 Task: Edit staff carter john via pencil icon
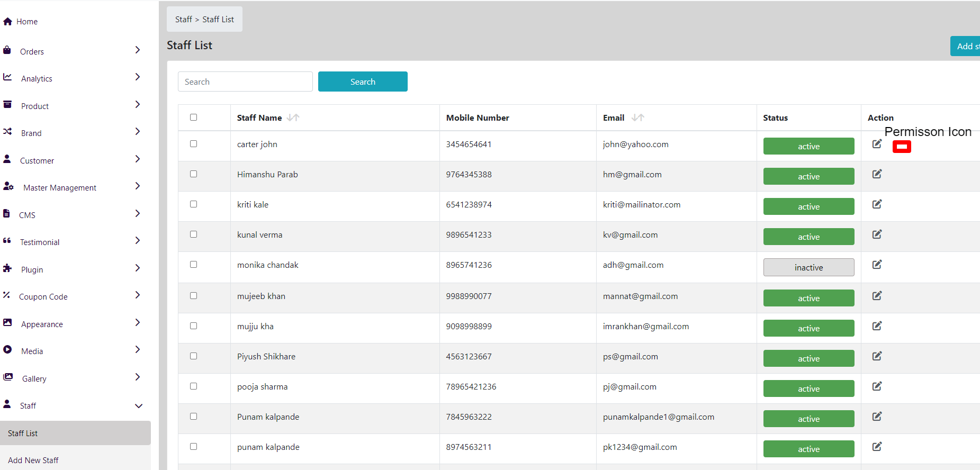tap(877, 144)
